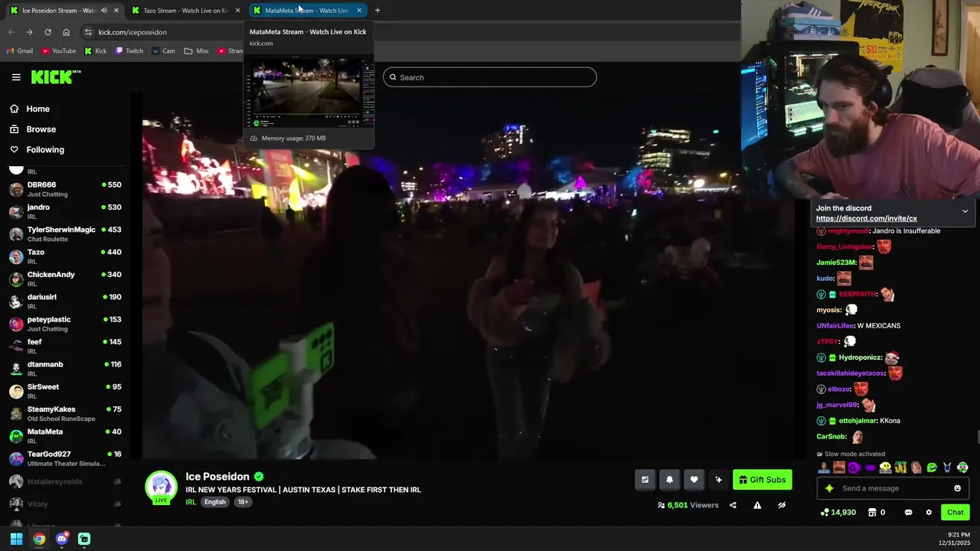Click the Send a message field
Screen dimensions: 980x551
click(x=893, y=488)
